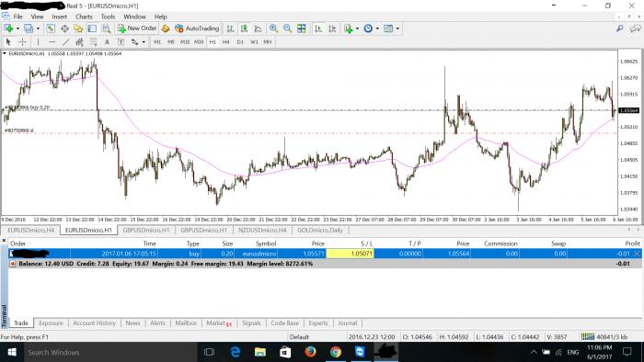Image resolution: width=644 pixels, height=362 pixels.
Task: Set timeframe to H4
Action: click(226, 42)
